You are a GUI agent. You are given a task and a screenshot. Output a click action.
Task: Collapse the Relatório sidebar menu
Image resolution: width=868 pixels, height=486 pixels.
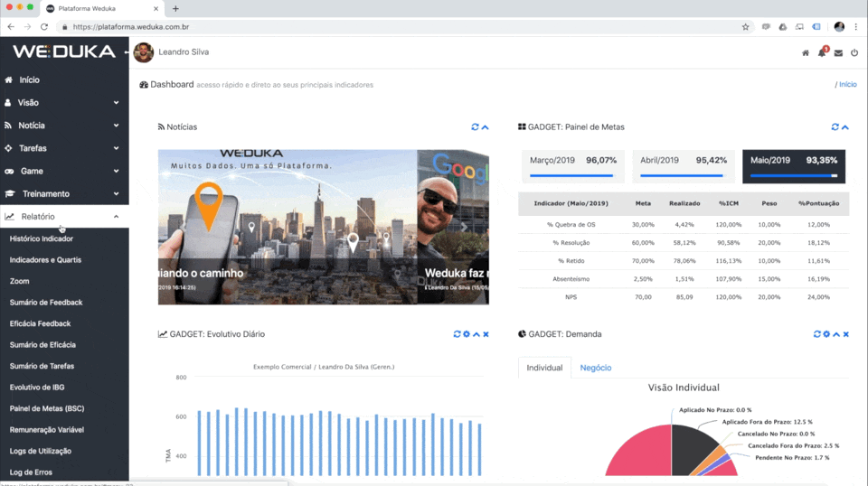point(64,216)
